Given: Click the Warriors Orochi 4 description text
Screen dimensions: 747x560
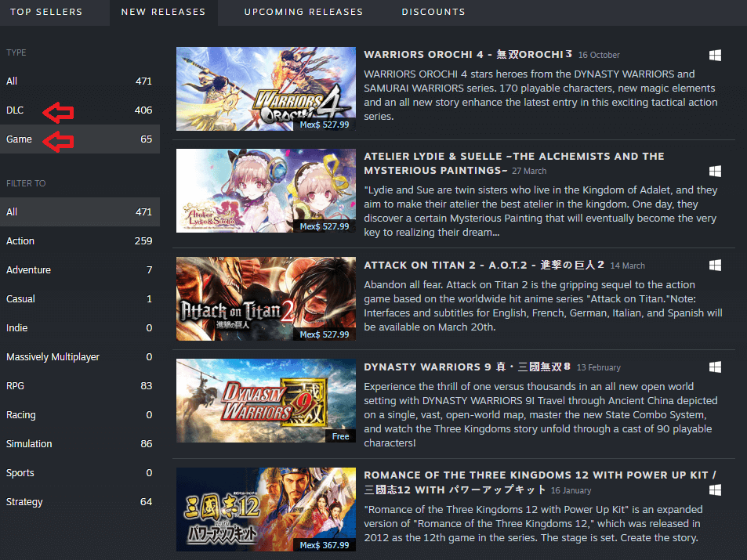Looking at the screenshot, I should (x=541, y=96).
